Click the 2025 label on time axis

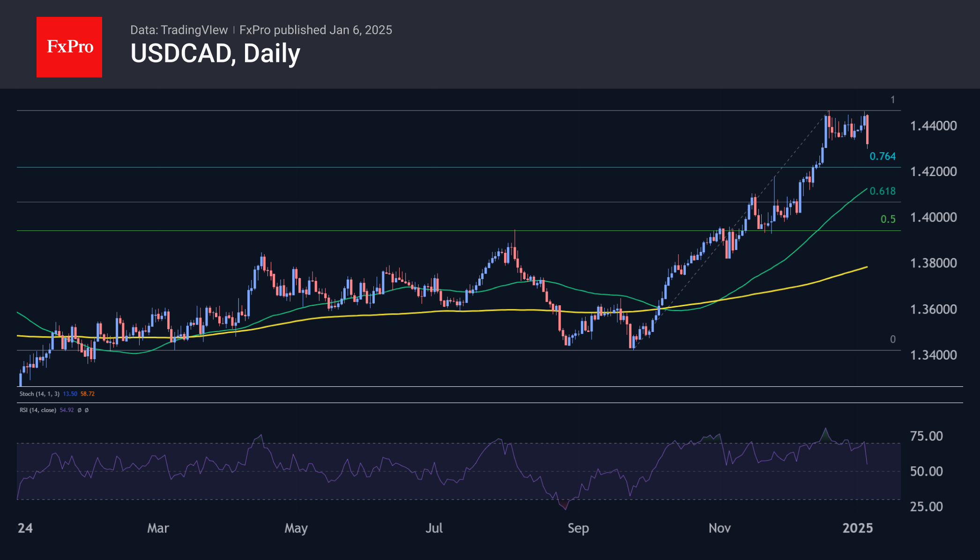[857, 528]
